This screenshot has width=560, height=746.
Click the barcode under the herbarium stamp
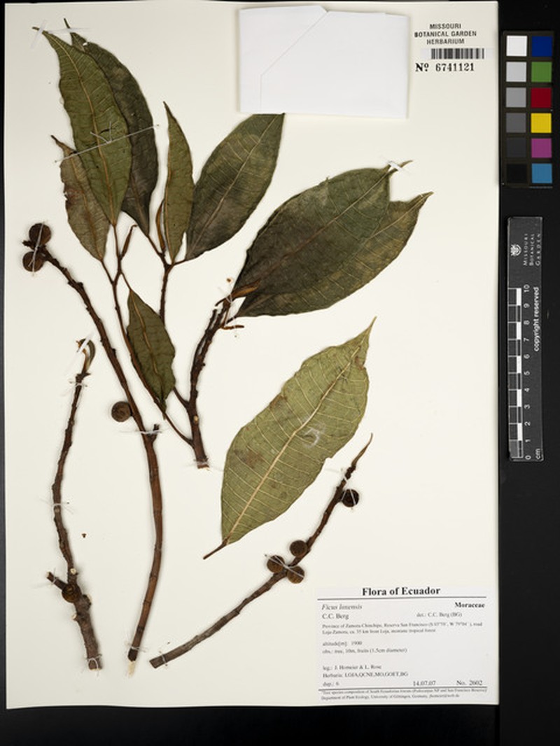pos(457,54)
